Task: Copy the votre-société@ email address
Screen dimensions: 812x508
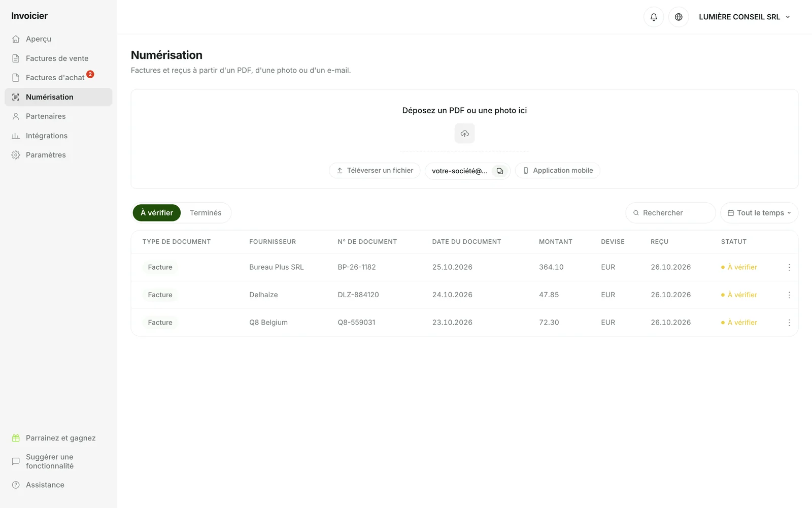Action: tap(500, 171)
